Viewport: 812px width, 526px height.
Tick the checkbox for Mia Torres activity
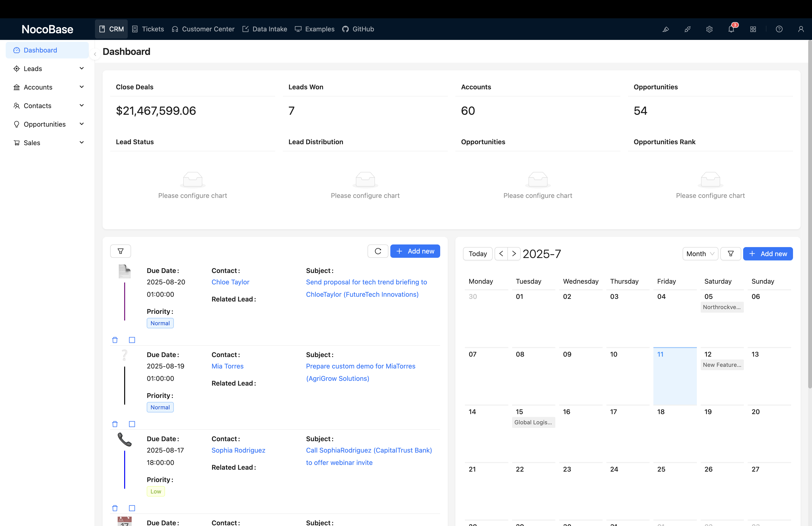pyautogui.click(x=132, y=424)
